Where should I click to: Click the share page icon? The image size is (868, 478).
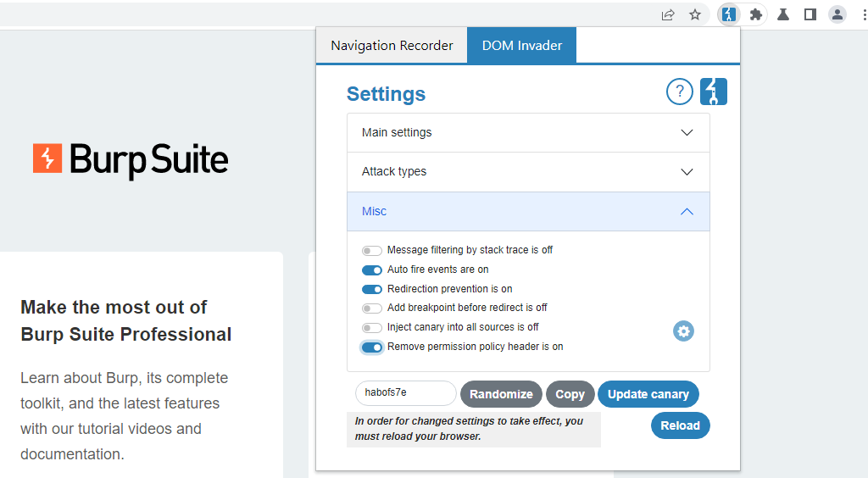(x=668, y=14)
